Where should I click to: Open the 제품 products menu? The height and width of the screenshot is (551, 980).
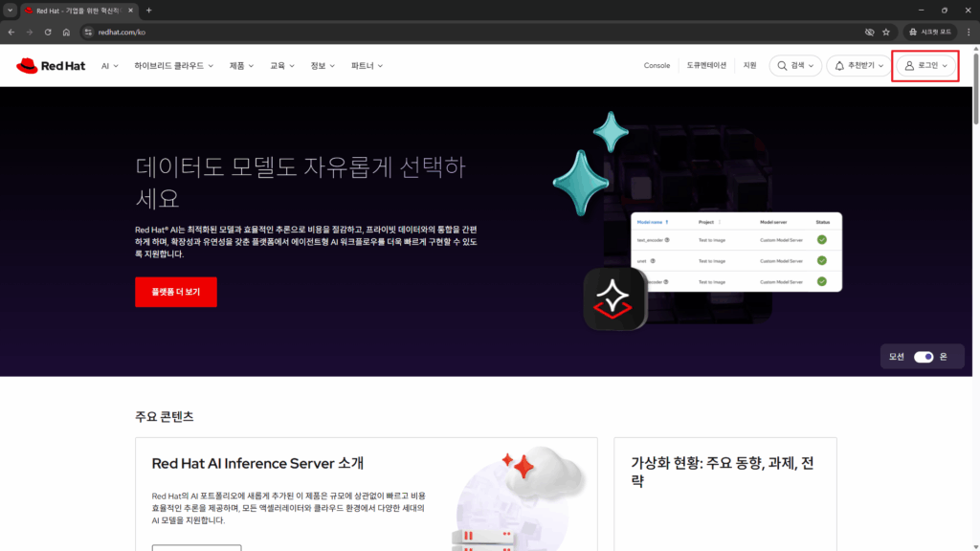(x=241, y=66)
